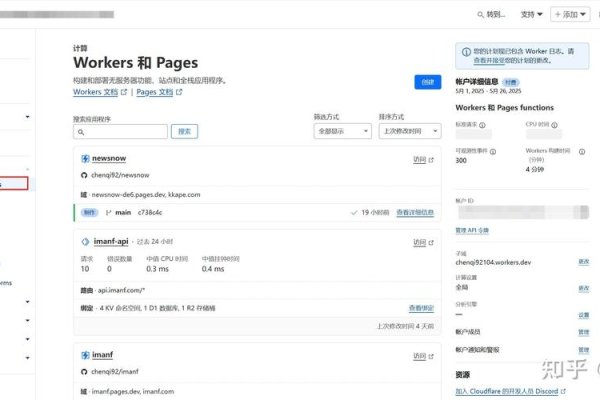This screenshot has height=400, width=600.
Task: Click the GitHub icon for chenqi92/newsnow
Action: [84, 175]
